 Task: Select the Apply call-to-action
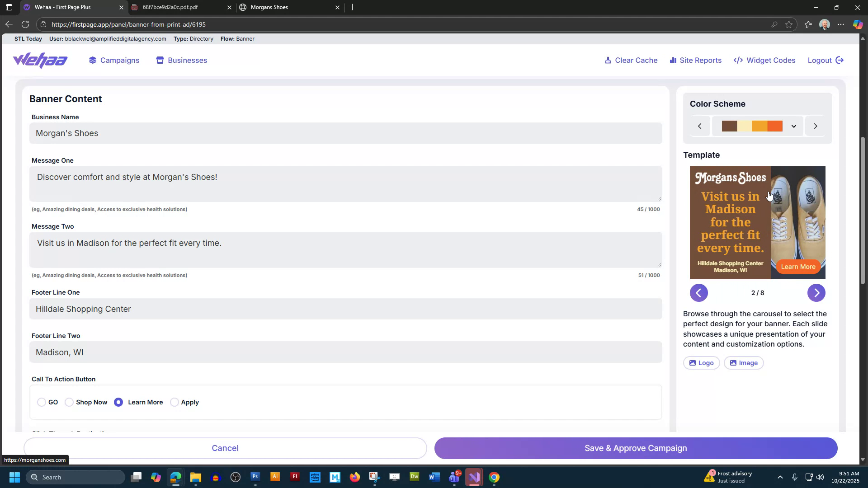175,402
